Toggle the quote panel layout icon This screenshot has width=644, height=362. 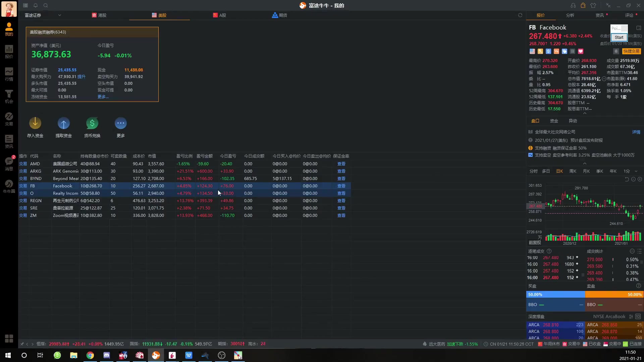click(639, 28)
